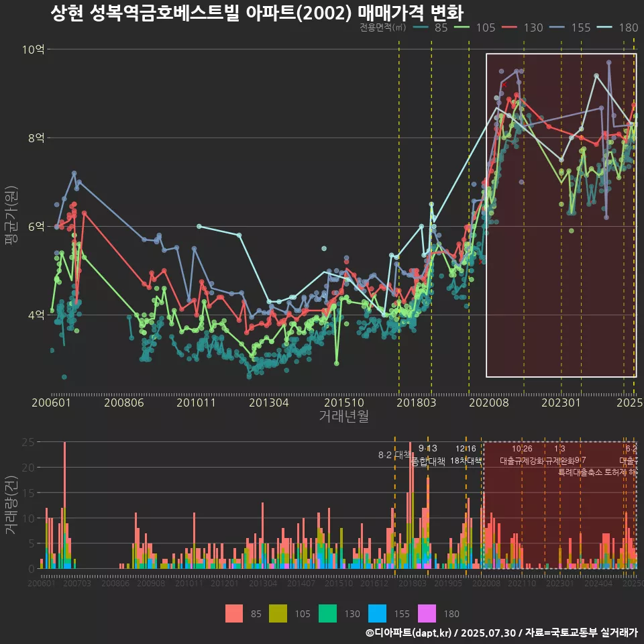Click the chart title '매매가격 변화'
The width and height of the screenshot is (644, 644).
411,13
